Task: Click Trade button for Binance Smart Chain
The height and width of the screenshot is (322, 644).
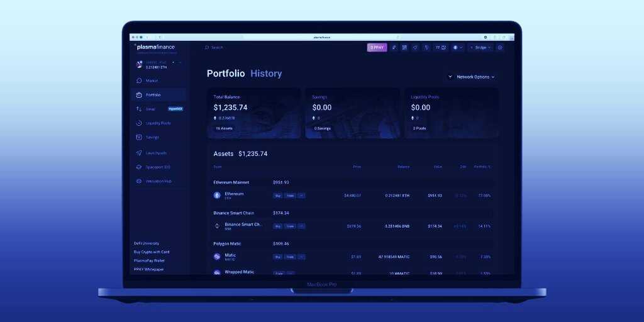Action: [290, 226]
